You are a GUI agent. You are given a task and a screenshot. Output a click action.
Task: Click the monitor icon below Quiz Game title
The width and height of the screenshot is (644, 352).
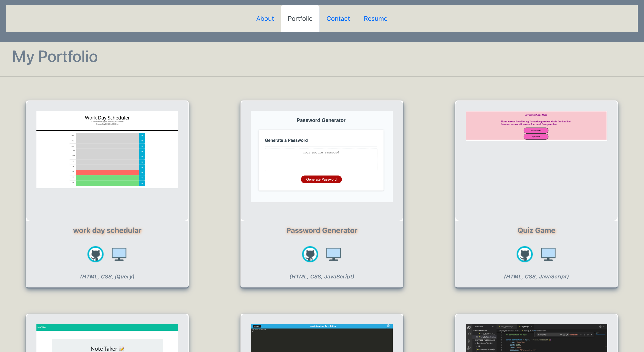(x=548, y=254)
